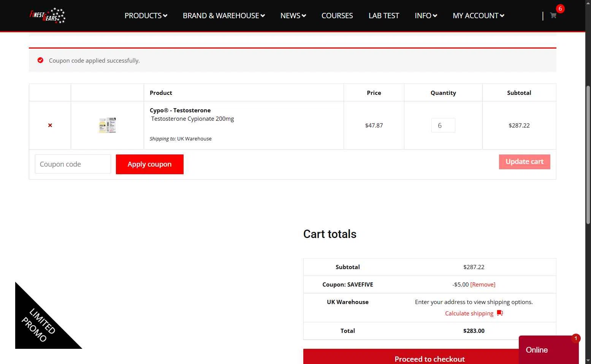Viewport: 591px width, 364px height.
Task: Click 'Enter your address to view shipping options.'
Action: tap(474, 302)
